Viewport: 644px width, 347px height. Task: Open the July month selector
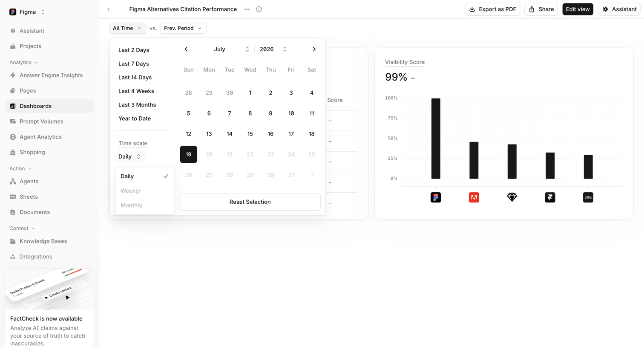coord(230,49)
